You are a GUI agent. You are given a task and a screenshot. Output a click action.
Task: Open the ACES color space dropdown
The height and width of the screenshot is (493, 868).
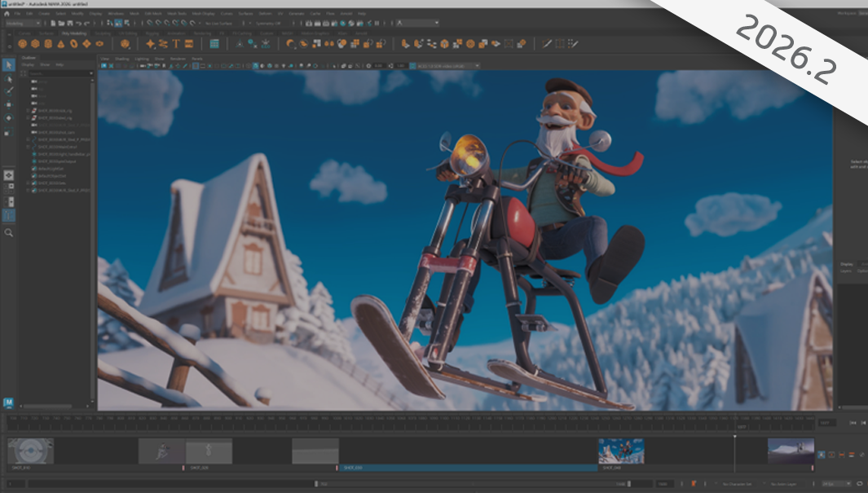[448, 66]
